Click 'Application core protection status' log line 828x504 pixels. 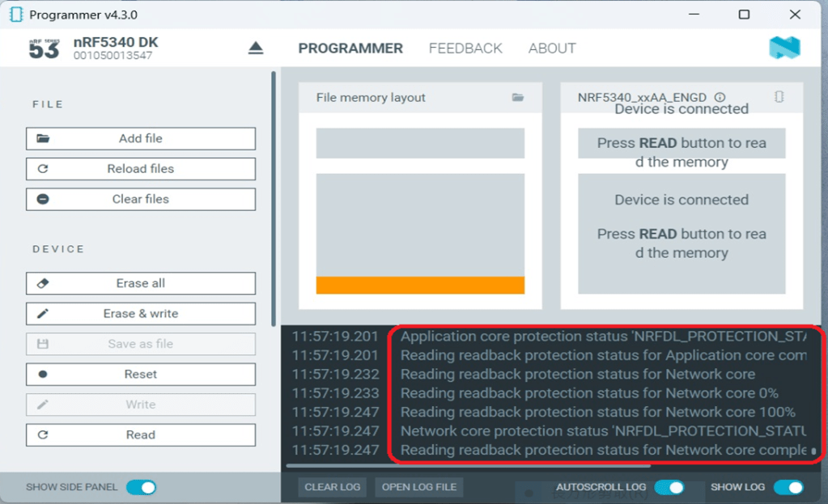click(604, 337)
